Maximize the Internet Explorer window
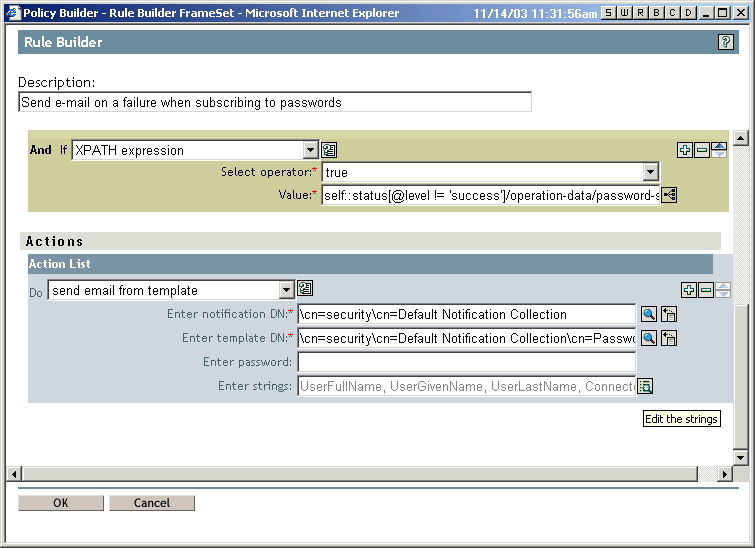Viewport: 755px width, 548px height. click(723, 13)
